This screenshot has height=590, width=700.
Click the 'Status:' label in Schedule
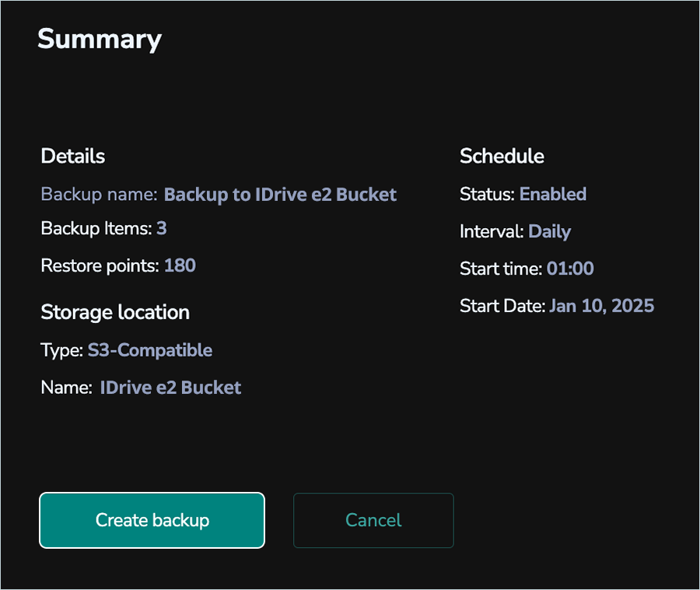point(487,194)
